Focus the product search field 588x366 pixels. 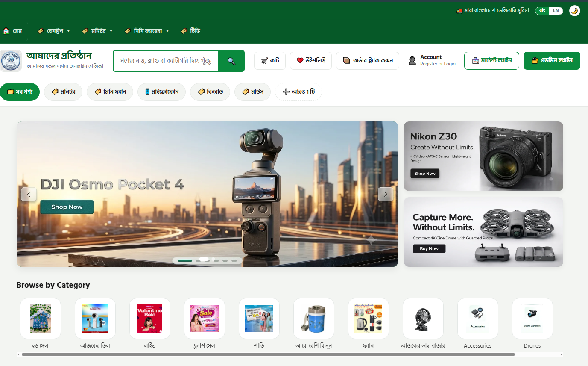coord(166,61)
